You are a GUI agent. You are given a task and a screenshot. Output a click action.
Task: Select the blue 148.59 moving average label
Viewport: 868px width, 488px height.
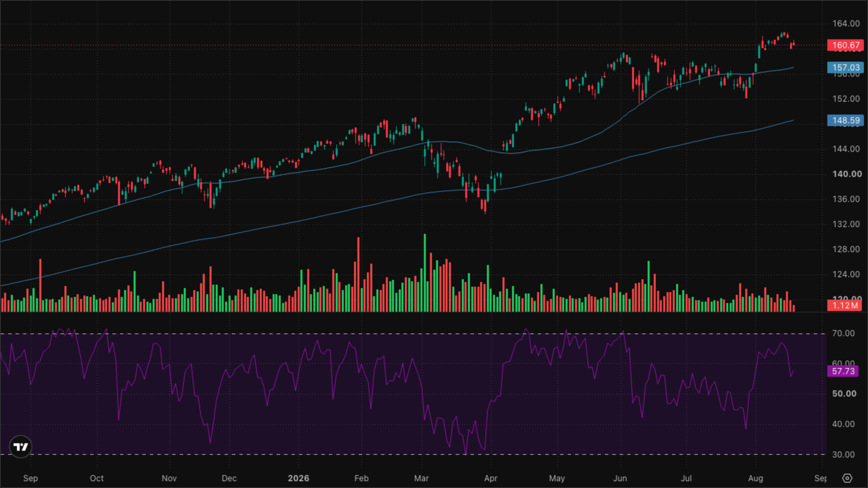point(846,120)
